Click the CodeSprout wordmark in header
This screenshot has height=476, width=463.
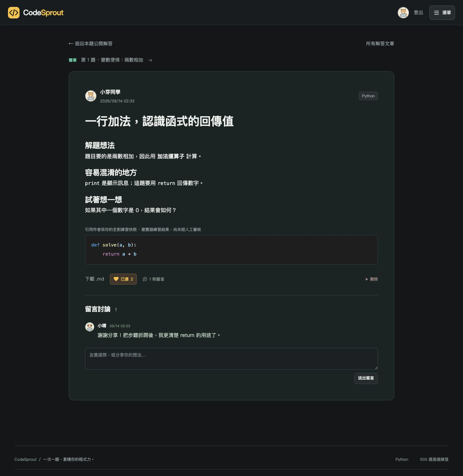[43, 13]
